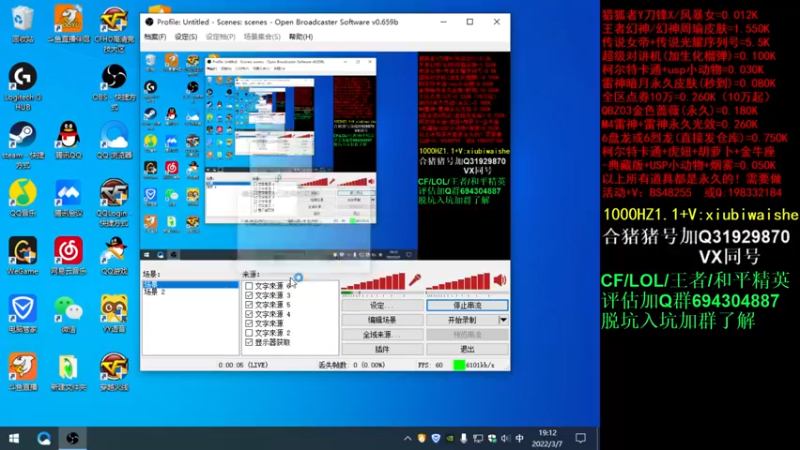The height and width of the screenshot is (450, 800).
Task: Select the highlighted 场景 scene entry
Action: [190, 284]
